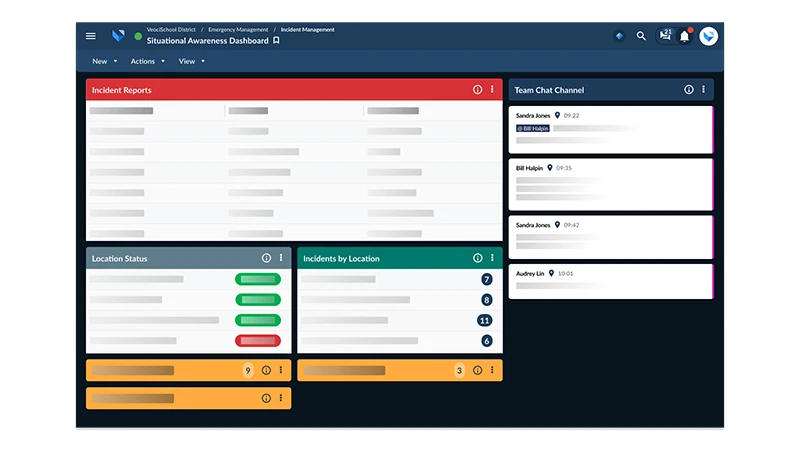The height and width of the screenshot is (450, 800).
Task: Click the count 3 on orange panel
Action: click(x=459, y=370)
